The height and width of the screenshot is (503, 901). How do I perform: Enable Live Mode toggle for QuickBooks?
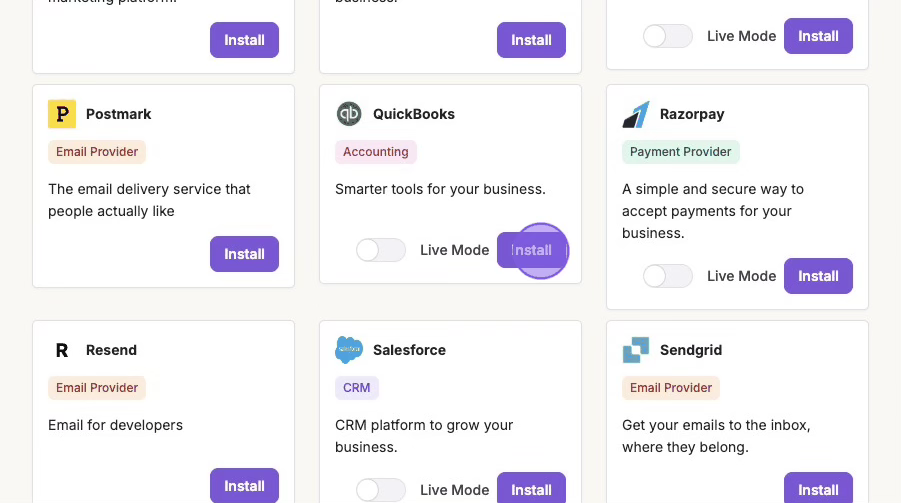pos(381,250)
